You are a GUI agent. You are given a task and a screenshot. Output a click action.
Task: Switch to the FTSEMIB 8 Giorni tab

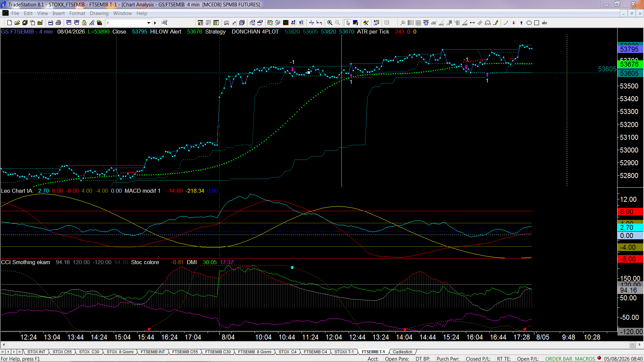[255, 352]
